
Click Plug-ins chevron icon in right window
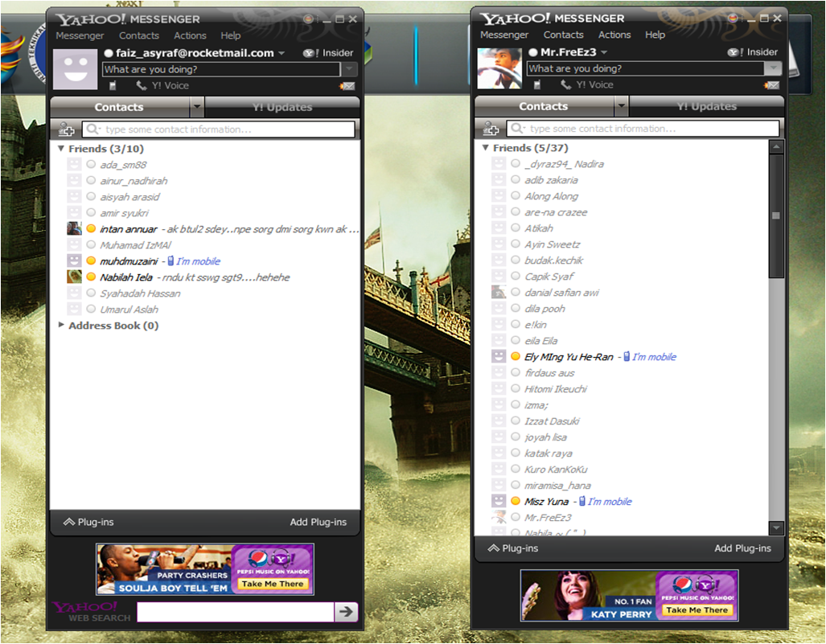pos(494,548)
